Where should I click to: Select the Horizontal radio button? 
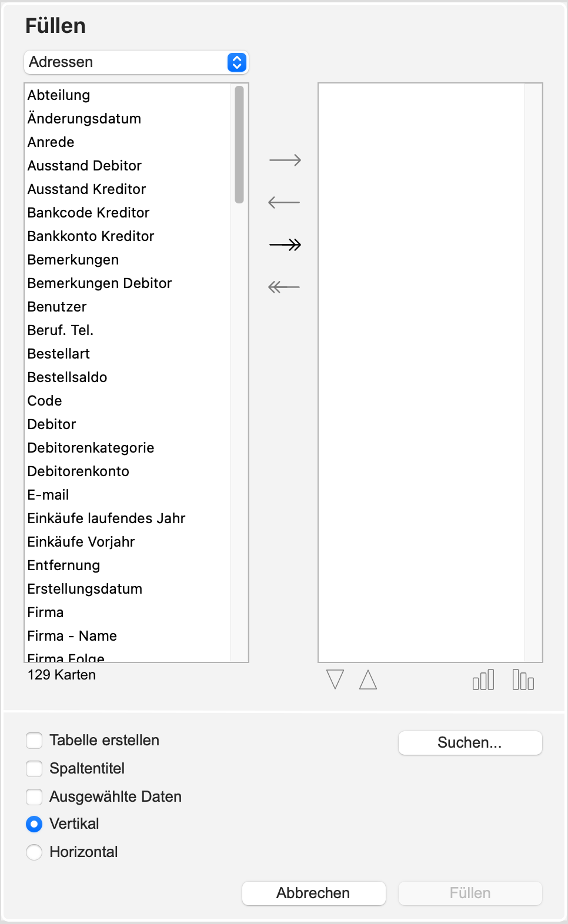pos(34,852)
